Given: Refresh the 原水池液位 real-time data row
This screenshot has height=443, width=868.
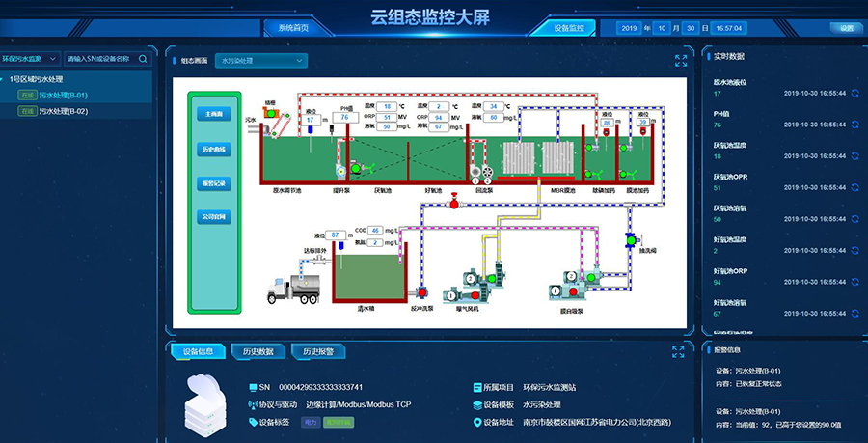Looking at the screenshot, I should [854, 94].
